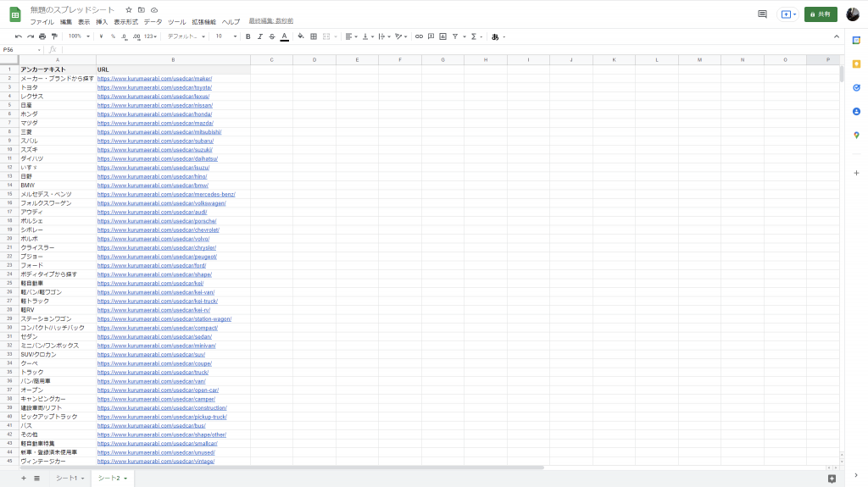The image size is (868, 487).
Task: Open the 123 number format dropdown
Action: click(150, 36)
